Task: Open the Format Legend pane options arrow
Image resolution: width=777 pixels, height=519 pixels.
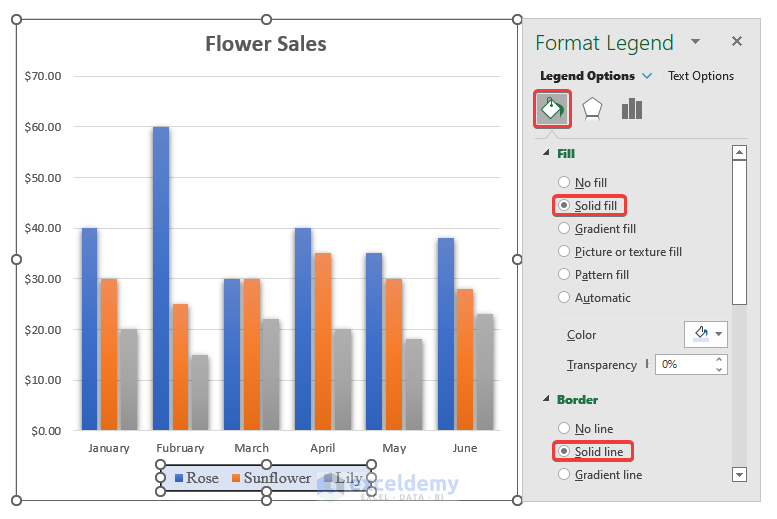Action: click(696, 42)
